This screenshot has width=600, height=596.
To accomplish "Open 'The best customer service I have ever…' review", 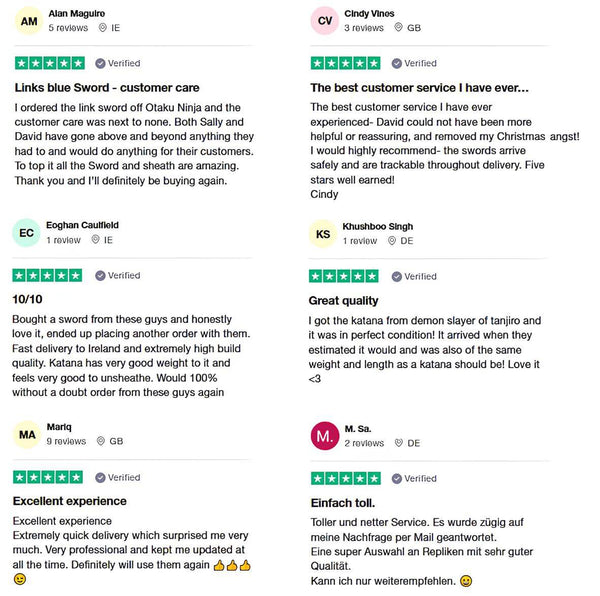I will click(419, 88).
